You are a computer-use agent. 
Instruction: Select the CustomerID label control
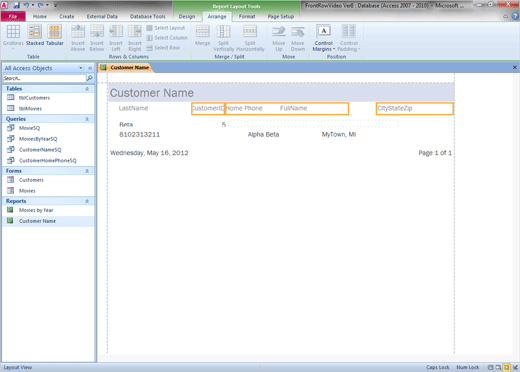[x=208, y=109]
